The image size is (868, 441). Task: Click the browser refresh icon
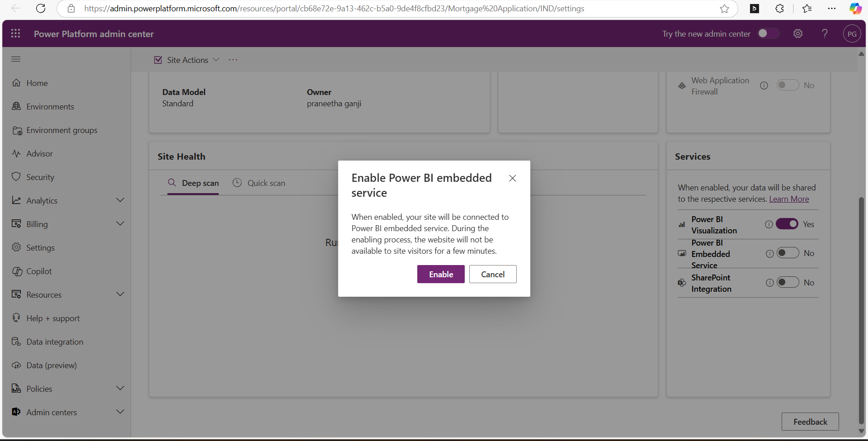click(x=41, y=9)
